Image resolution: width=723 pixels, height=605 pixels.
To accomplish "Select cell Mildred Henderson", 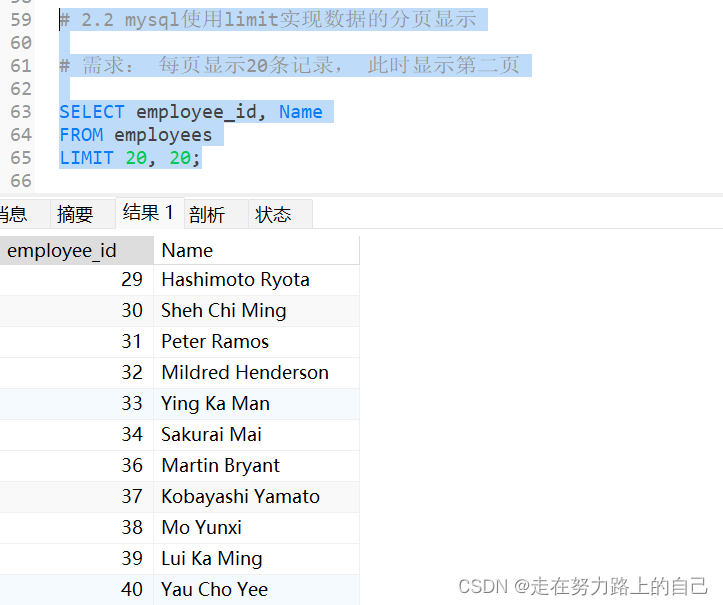I will point(256,373).
